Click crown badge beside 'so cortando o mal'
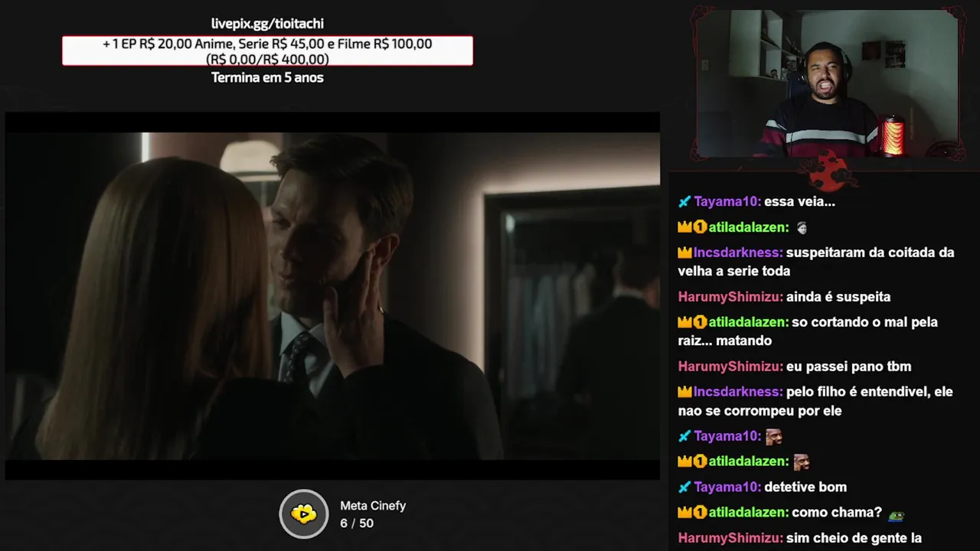 pyautogui.click(x=684, y=322)
